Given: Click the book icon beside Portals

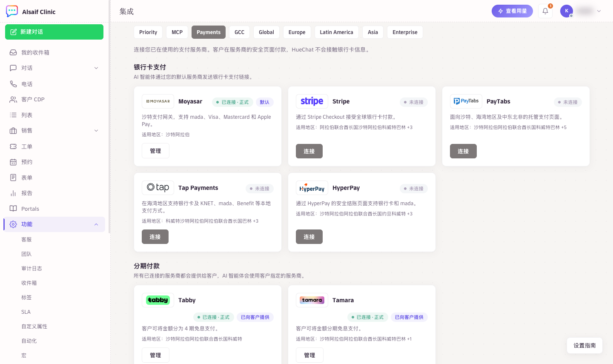Looking at the screenshot, I should tap(13, 209).
